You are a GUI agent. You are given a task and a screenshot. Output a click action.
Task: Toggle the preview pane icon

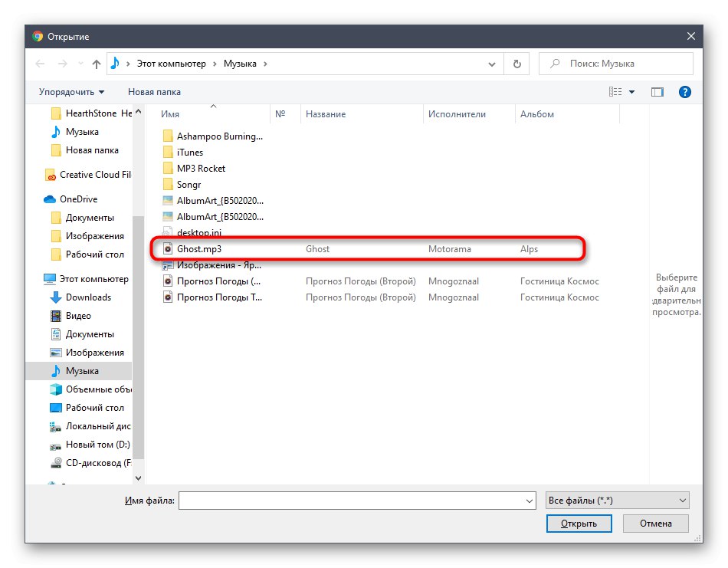657,92
